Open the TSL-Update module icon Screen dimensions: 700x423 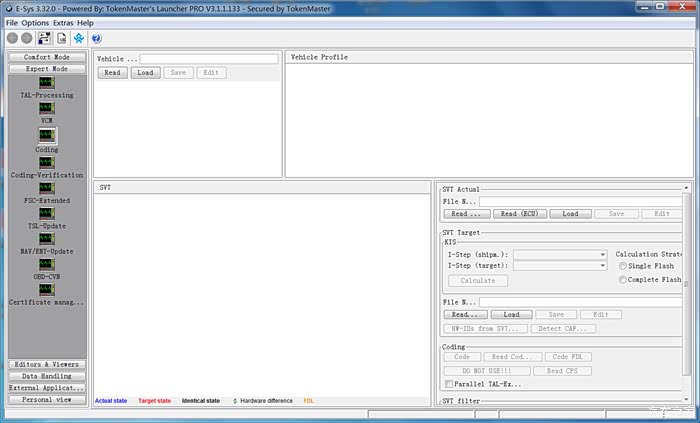coord(46,214)
